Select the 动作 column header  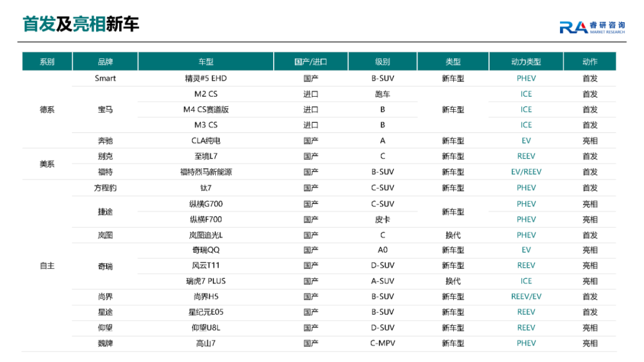pyautogui.click(x=590, y=61)
